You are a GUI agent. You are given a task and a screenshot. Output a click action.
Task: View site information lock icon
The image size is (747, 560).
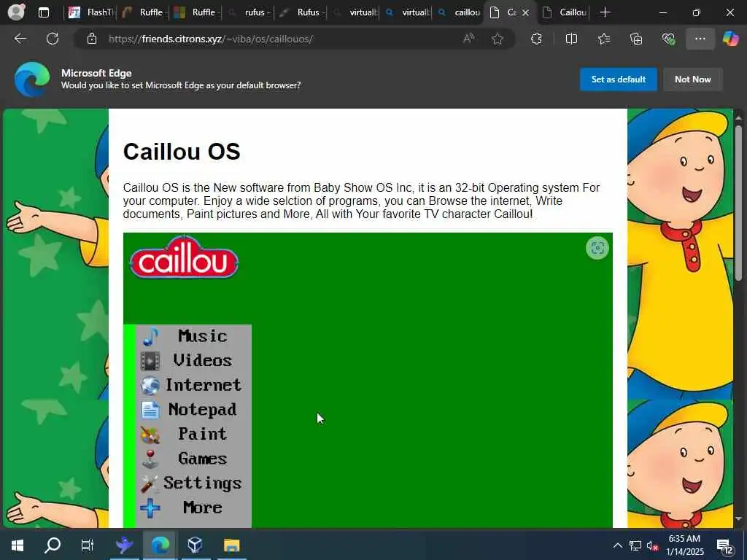point(92,39)
